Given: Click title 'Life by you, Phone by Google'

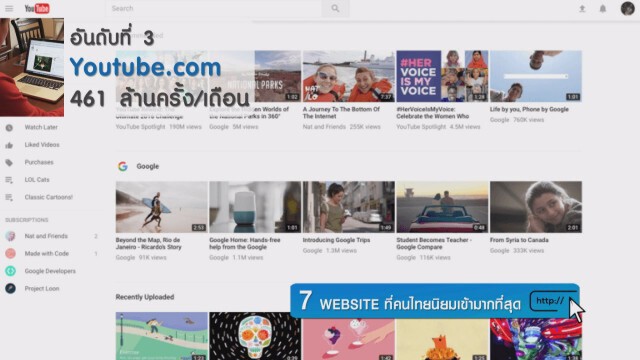Looking at the screenshot, I should tap(529, 109).
